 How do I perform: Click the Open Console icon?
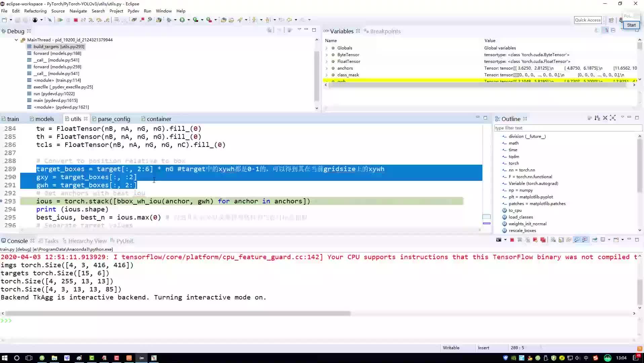pos(616,240)
